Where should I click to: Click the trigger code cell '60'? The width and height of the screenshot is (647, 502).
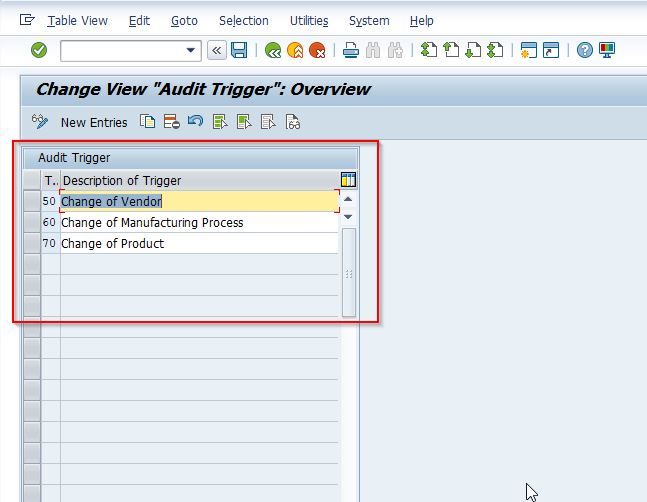pyautogui.click(x=50, y=222)
